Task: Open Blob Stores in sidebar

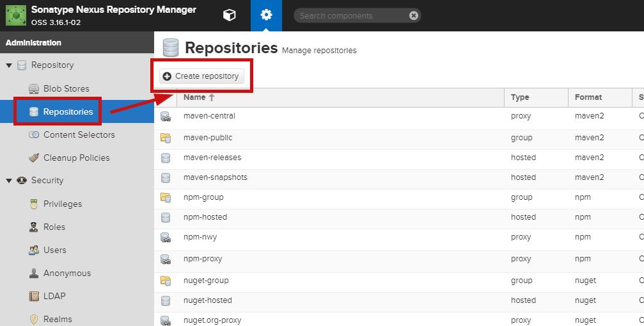Action: coord(66,88)
